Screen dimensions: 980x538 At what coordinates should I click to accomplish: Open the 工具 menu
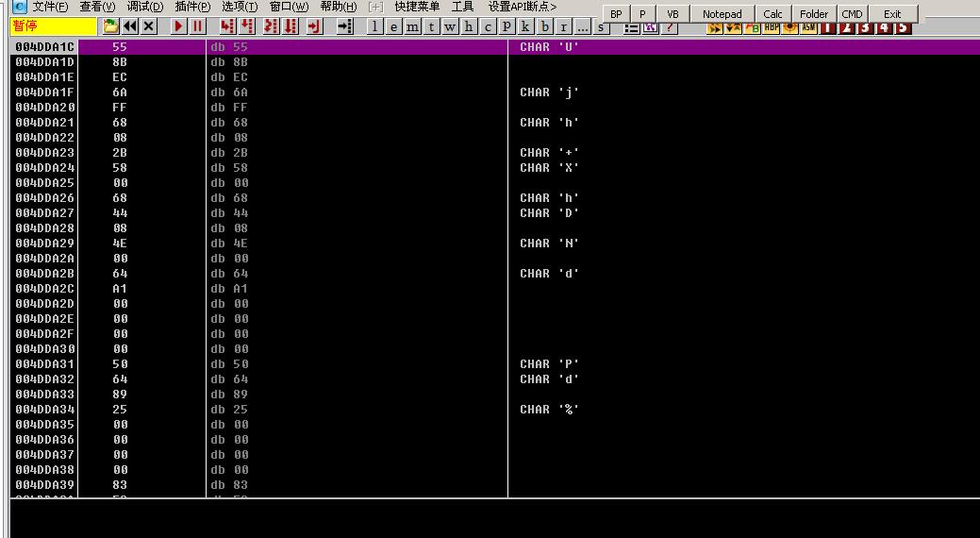click(462, 7)
